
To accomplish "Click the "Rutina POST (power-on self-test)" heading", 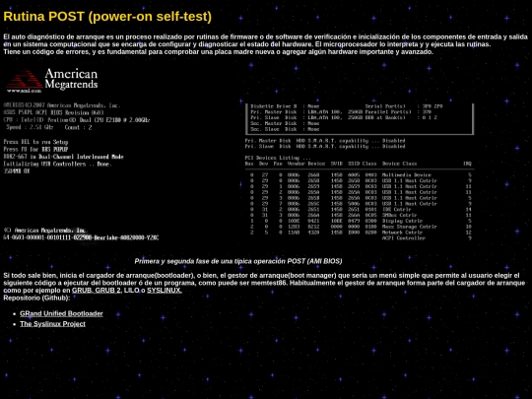I will coord(107,17).
